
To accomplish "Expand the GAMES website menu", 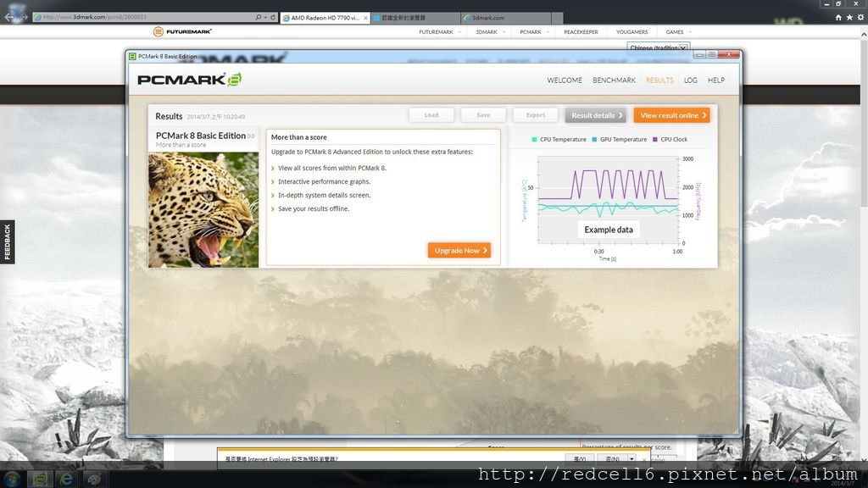I will point(678,32).
